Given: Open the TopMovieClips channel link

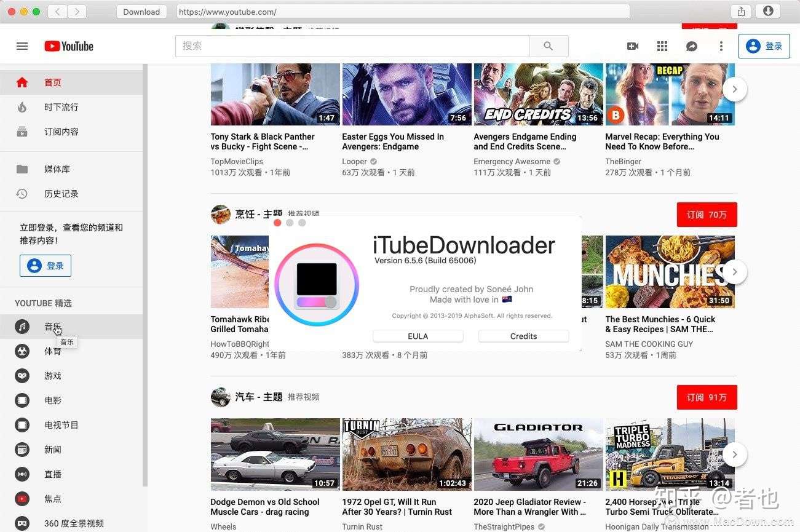Looking at the screenshot, I should (237, 162).
